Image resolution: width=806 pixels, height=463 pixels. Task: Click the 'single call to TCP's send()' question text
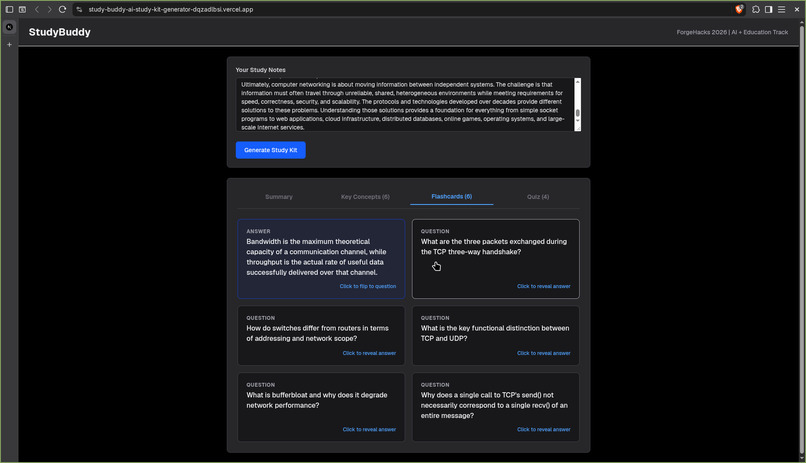[x=494, y=405]
